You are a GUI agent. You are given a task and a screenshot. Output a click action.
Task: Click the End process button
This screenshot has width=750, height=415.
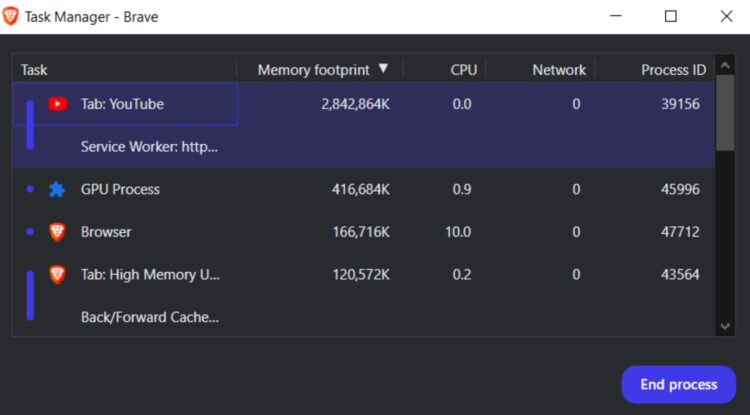point(678,384)
